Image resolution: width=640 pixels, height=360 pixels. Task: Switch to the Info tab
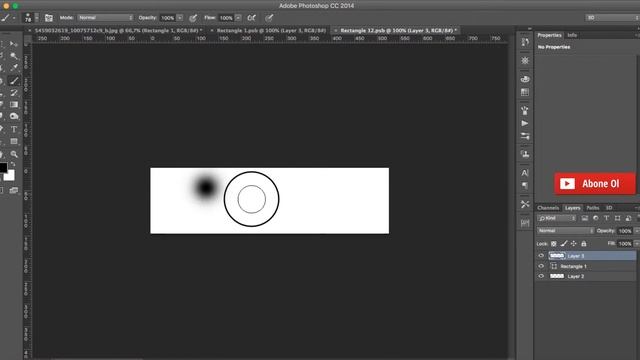point(572,35)
